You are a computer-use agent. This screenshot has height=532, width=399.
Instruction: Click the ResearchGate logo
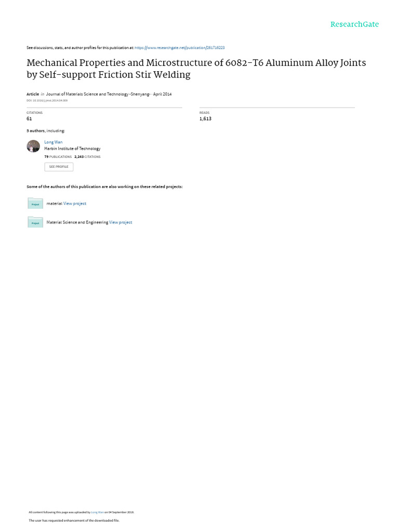(354, 24)
